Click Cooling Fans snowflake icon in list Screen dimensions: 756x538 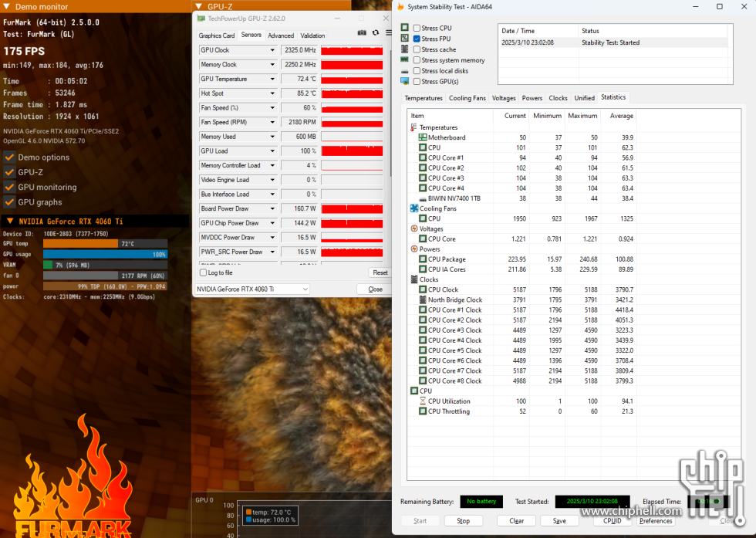(x=413, y=208)
